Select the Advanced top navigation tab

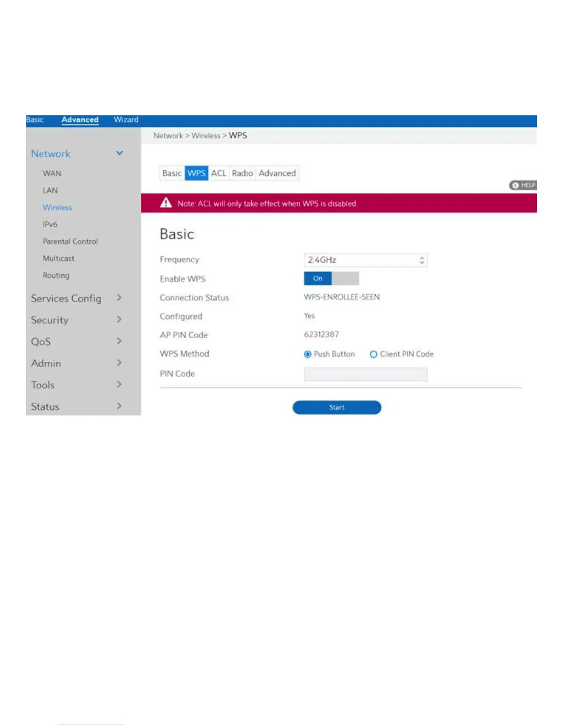[80, 120]
